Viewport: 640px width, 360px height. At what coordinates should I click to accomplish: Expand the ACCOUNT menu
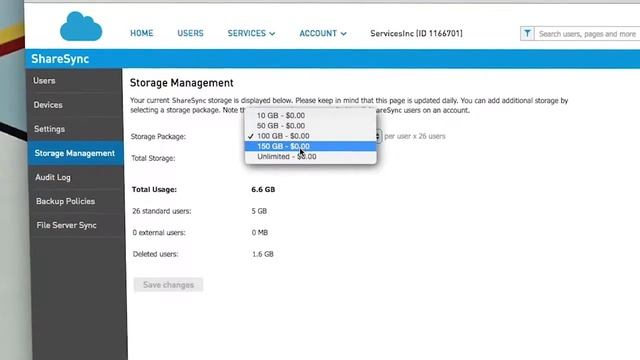tap(323, 33)
